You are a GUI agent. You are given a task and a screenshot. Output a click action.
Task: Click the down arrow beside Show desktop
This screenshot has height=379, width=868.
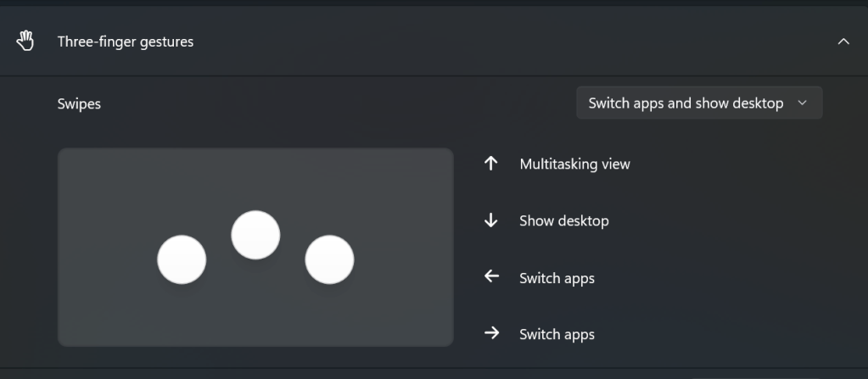click(x=490, y=220)
